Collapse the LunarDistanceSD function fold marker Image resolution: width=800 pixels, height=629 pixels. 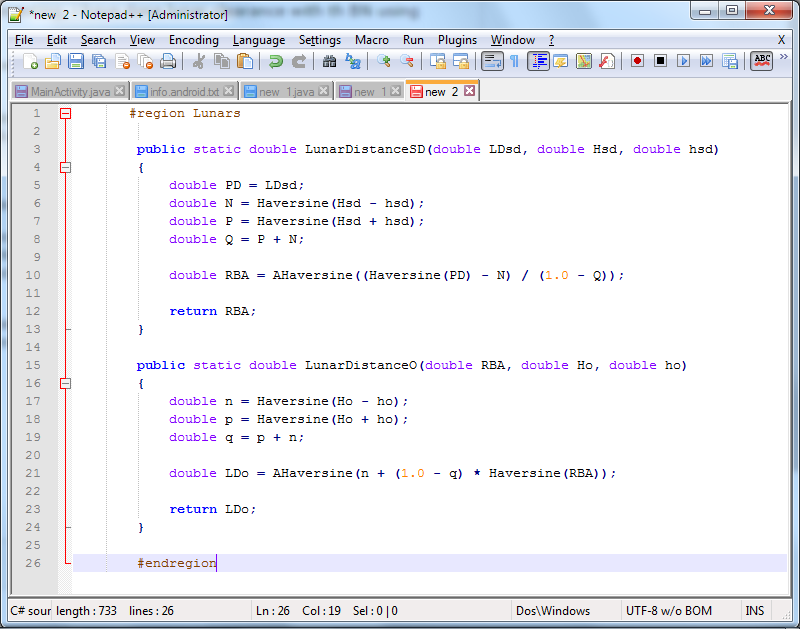coord(66,168)
